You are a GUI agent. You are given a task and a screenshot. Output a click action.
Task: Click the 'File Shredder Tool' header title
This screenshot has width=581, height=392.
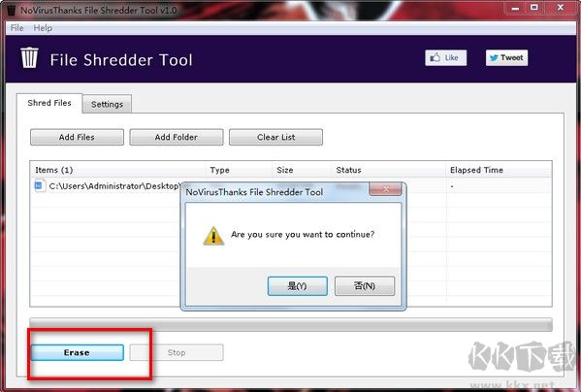(x=121, y=60)
